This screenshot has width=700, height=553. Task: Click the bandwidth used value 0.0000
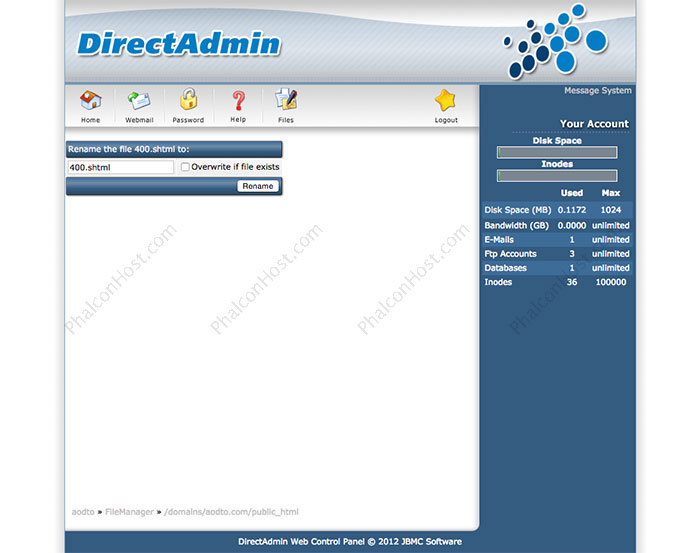572,225
